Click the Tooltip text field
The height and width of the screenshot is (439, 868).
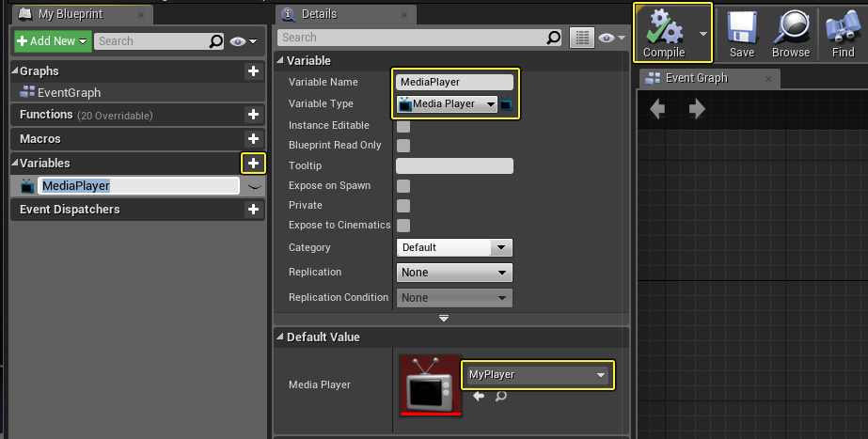pyautogui.click(x=454, y=166)
